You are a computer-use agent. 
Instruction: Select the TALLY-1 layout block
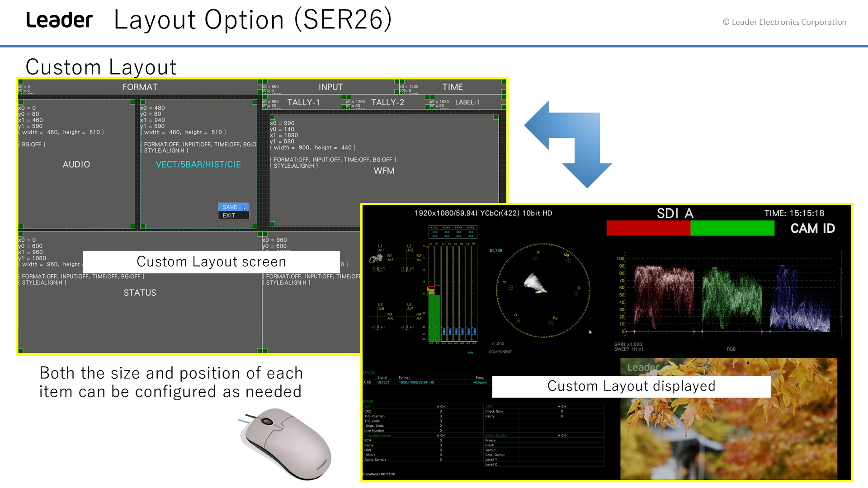click(303, 103)
